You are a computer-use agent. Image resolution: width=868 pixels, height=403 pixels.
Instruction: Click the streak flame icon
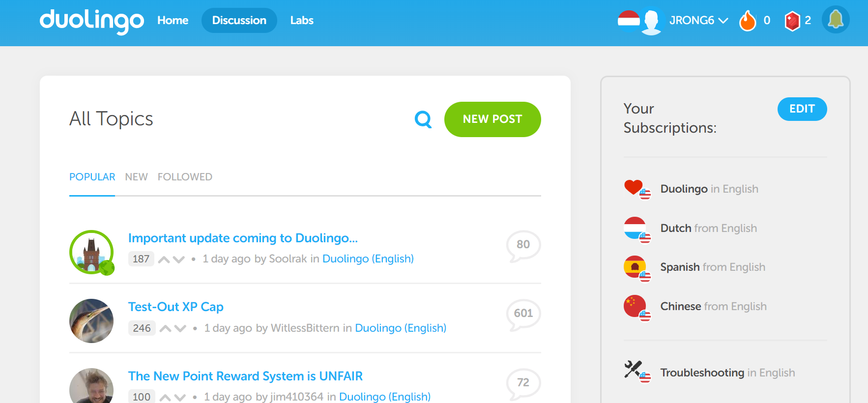click(747, 21)
